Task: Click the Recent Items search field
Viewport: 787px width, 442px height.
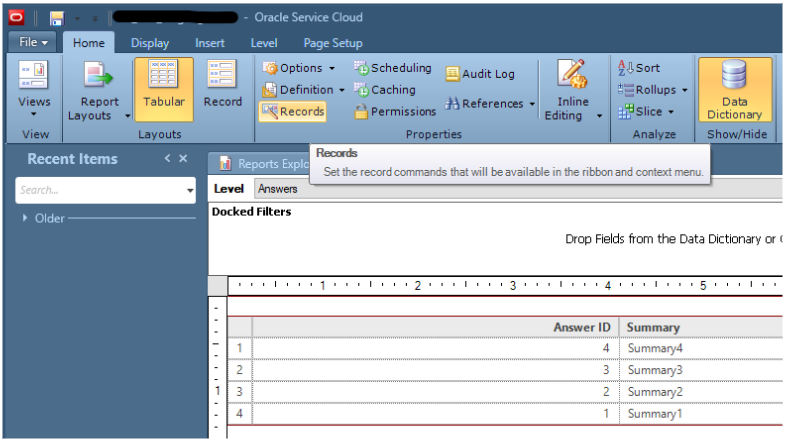Action: (x=100, y=190)
